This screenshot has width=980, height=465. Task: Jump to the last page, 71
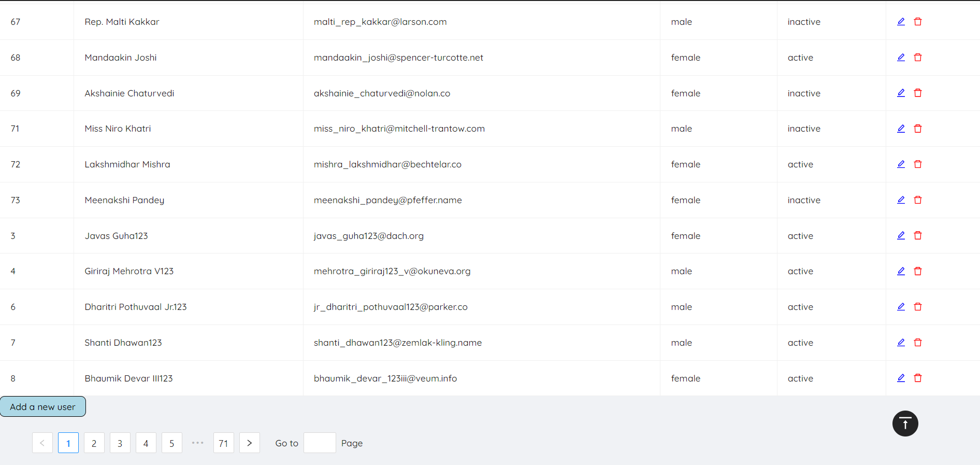223,443
